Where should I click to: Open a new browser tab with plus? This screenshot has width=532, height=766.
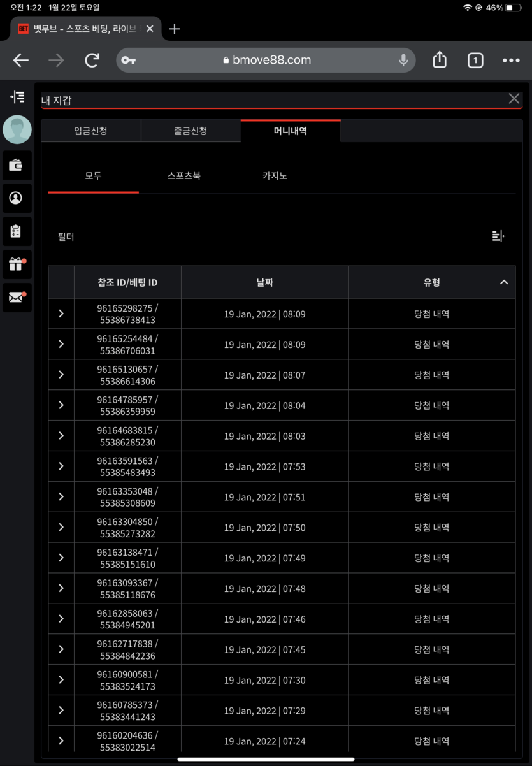click(175, 29)
